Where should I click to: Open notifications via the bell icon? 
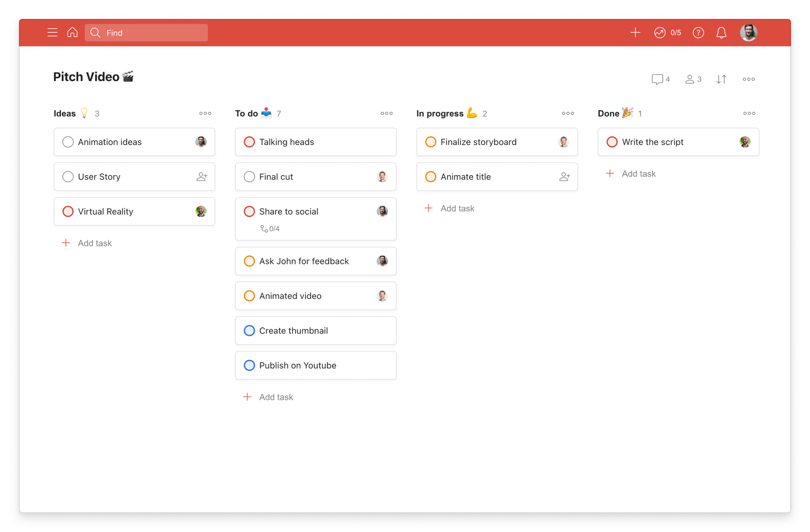[x=721, y=32]
